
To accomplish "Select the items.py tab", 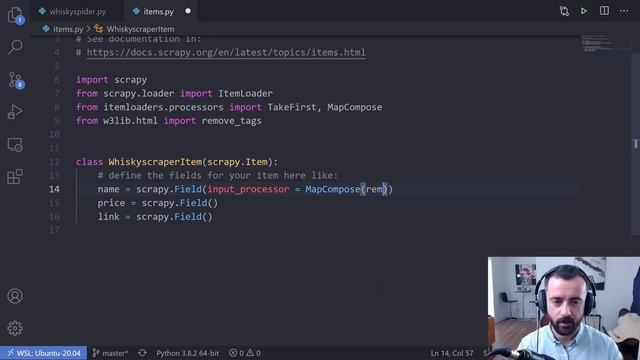I will (x=158, y=11).
